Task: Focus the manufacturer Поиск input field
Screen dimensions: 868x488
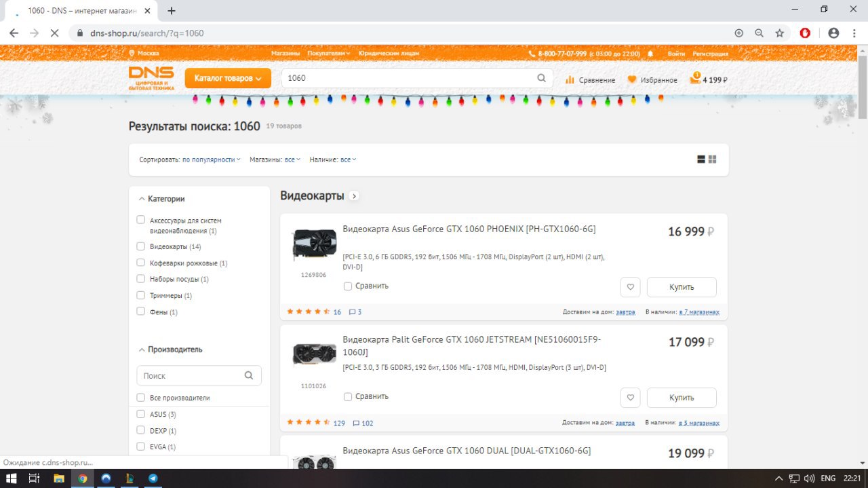Action: [199, 375]
